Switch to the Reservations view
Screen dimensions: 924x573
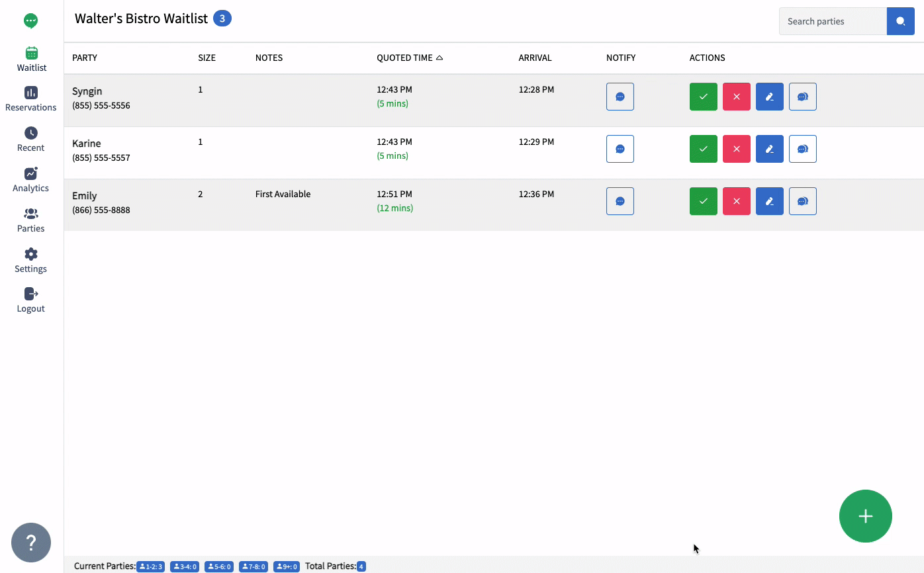30,97
